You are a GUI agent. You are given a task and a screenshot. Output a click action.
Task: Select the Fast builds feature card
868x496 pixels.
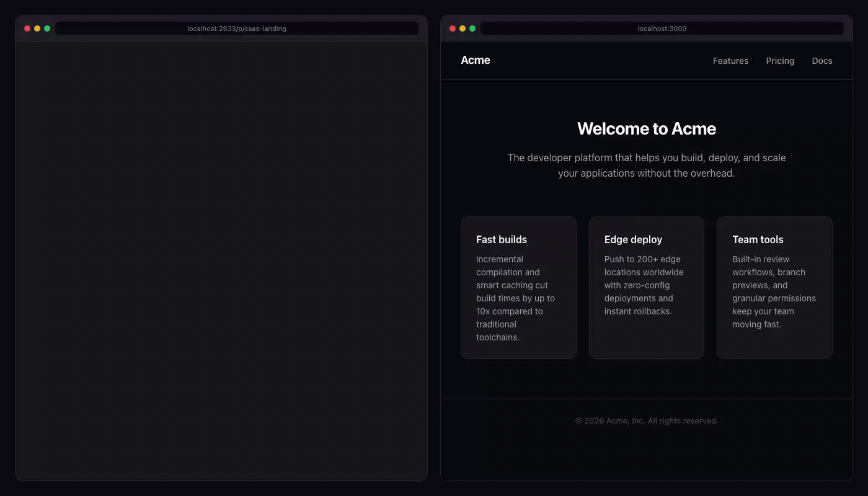(518, 287)
